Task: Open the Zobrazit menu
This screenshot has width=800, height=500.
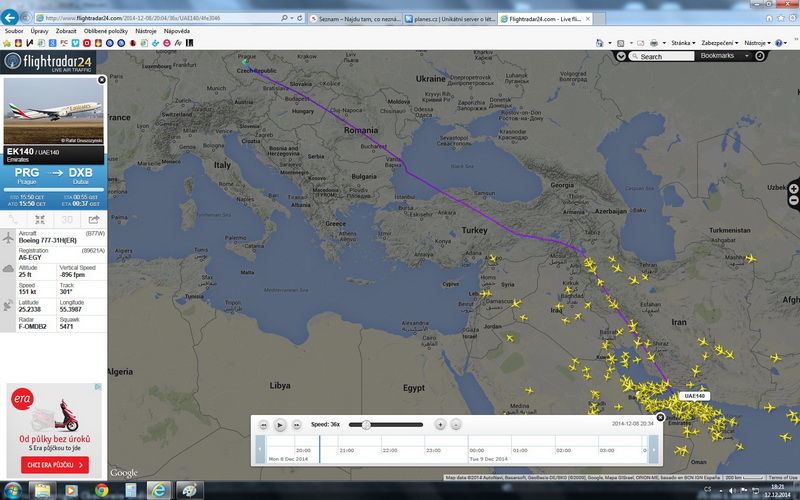Action: pos(66,31)
